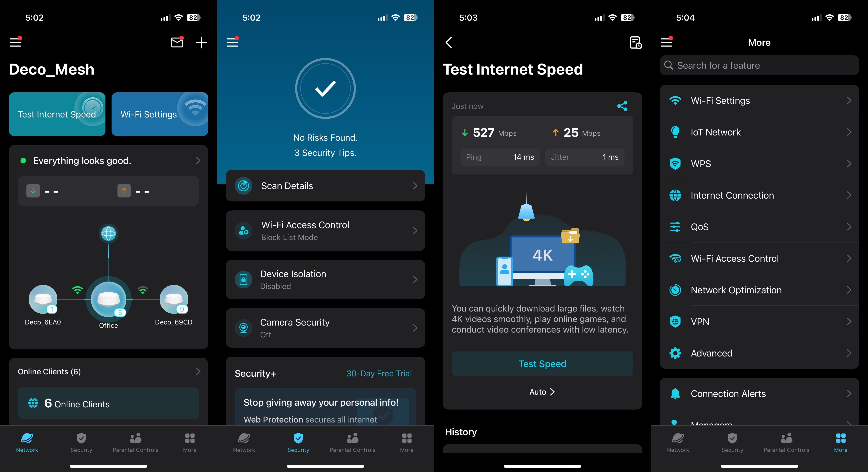868x472 pixels.
Task: Tap the QoS icon
Action: 676,227
